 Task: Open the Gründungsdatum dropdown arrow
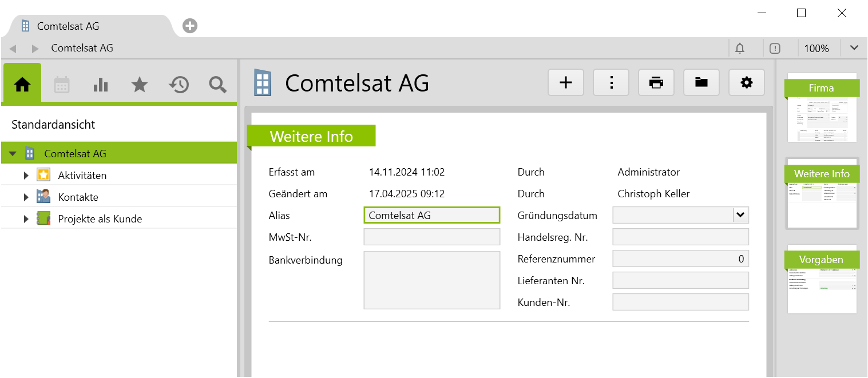[x=740, y=215]
